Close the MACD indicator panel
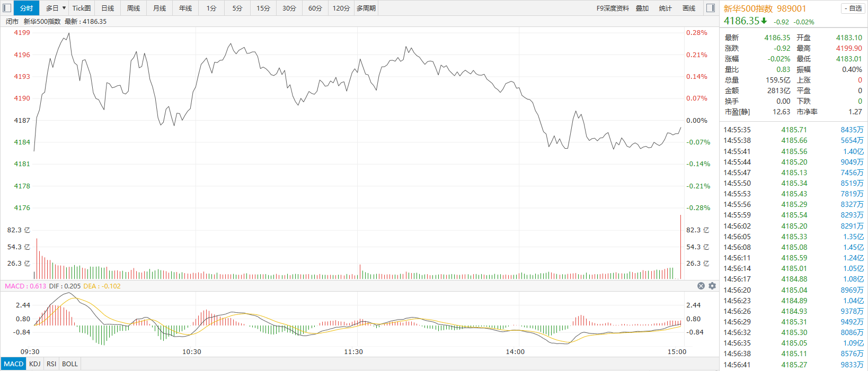 tap(701, 286)
